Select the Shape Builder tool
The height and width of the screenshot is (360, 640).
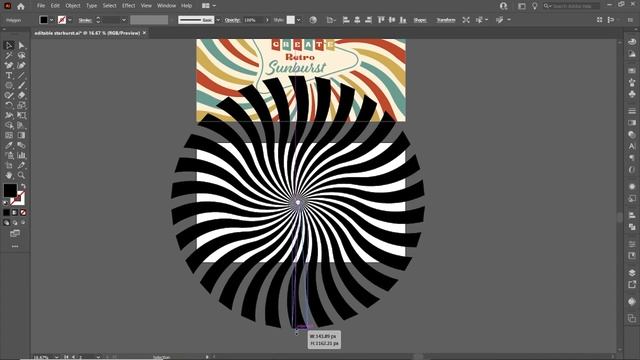[9, 125]
